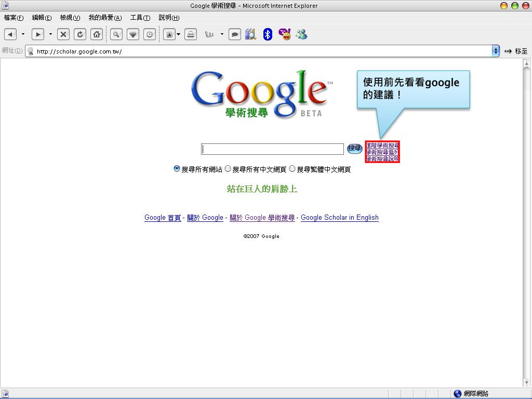This screenshot has height=399, width=532.
Task: Print the page with printer icon
Action: [191, 34]
